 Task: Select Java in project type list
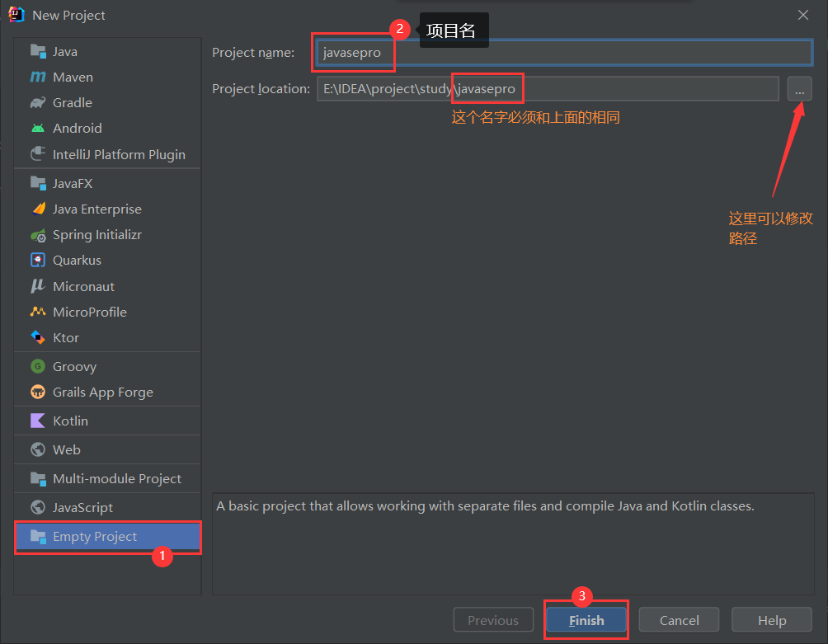(108, 51)
